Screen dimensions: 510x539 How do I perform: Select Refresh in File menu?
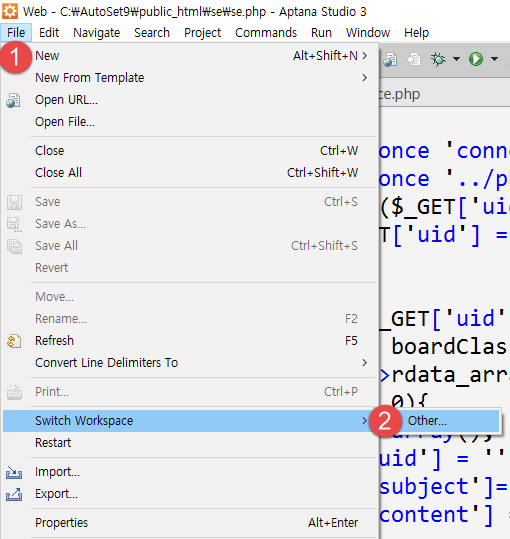189,341
